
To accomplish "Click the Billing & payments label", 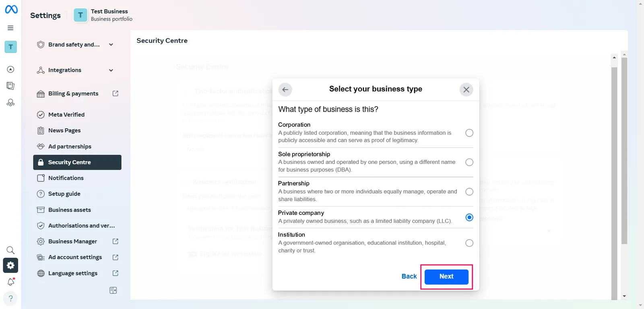I will point(73,93).
